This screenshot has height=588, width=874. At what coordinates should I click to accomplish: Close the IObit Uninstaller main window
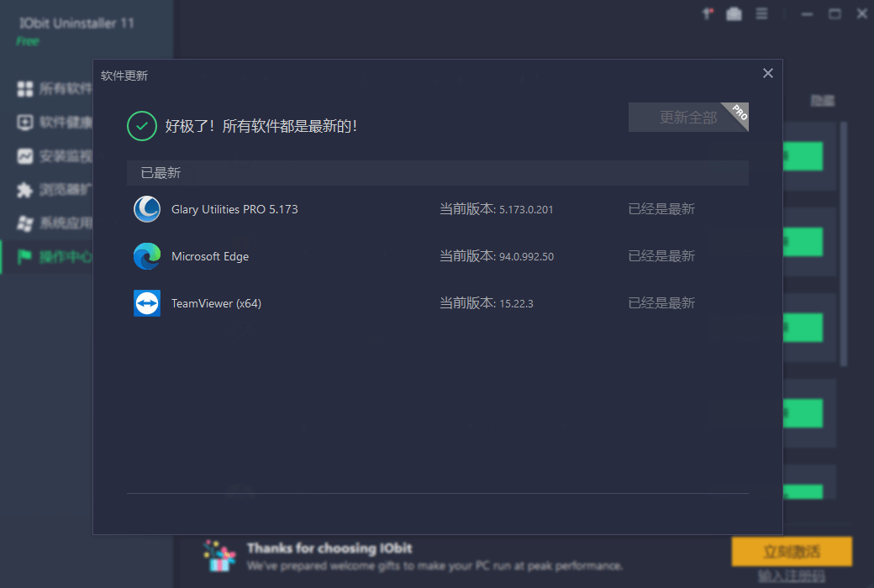pyautogui.click(x=861, y=14)
